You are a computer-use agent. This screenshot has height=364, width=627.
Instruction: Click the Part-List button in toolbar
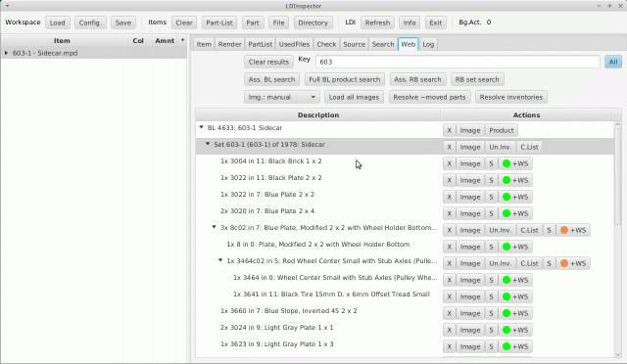[x=219, y=23]
